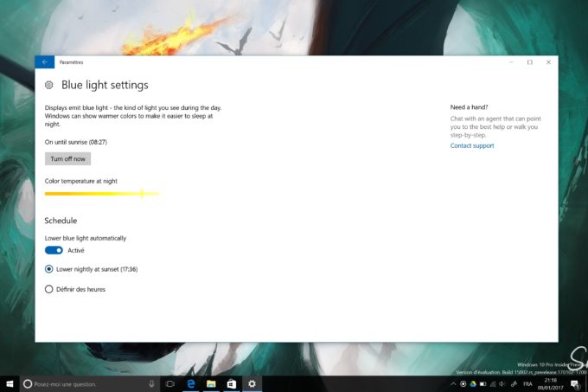Viewport: 588px width, 392px height.
Task: Click Settings gear icon in taskbar
Action: click(x=252, y=383)
